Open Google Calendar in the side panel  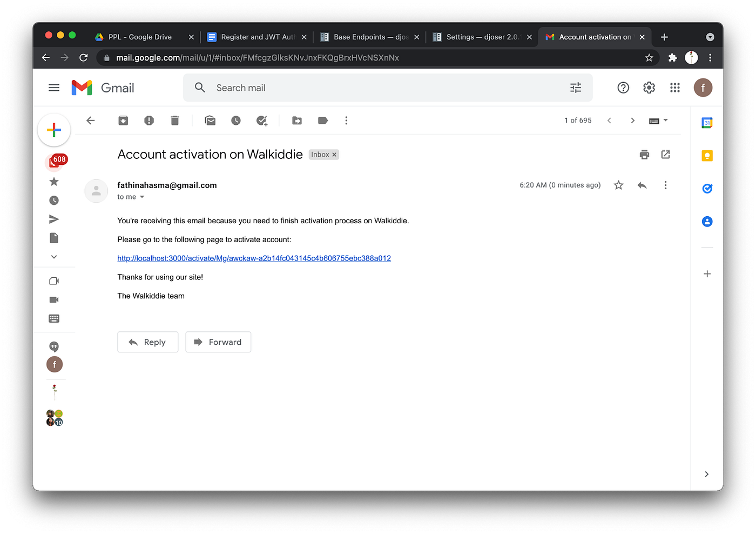point(707,123)
